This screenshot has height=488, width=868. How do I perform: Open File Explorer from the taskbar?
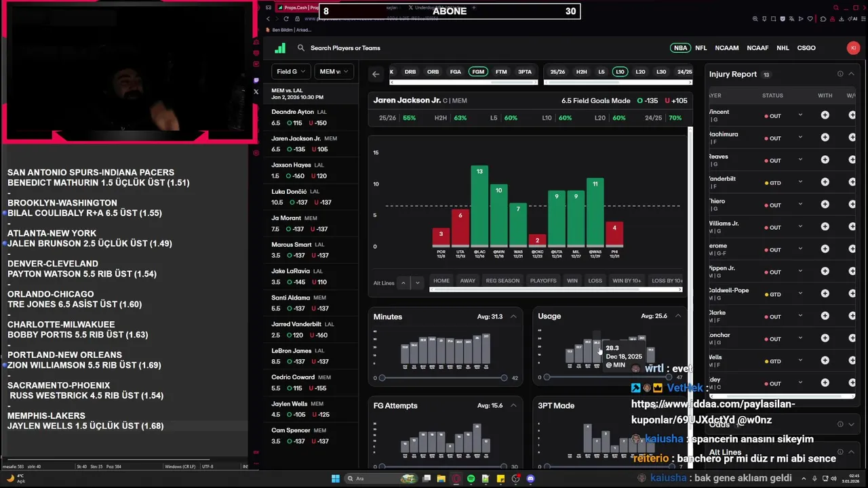(441, 479)
